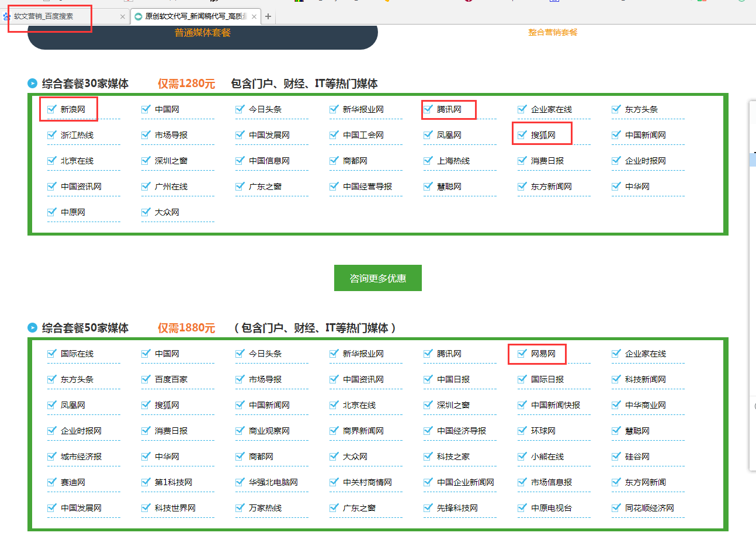
Task: Toggle the 中国日报 checkbox
Action: 428,379
